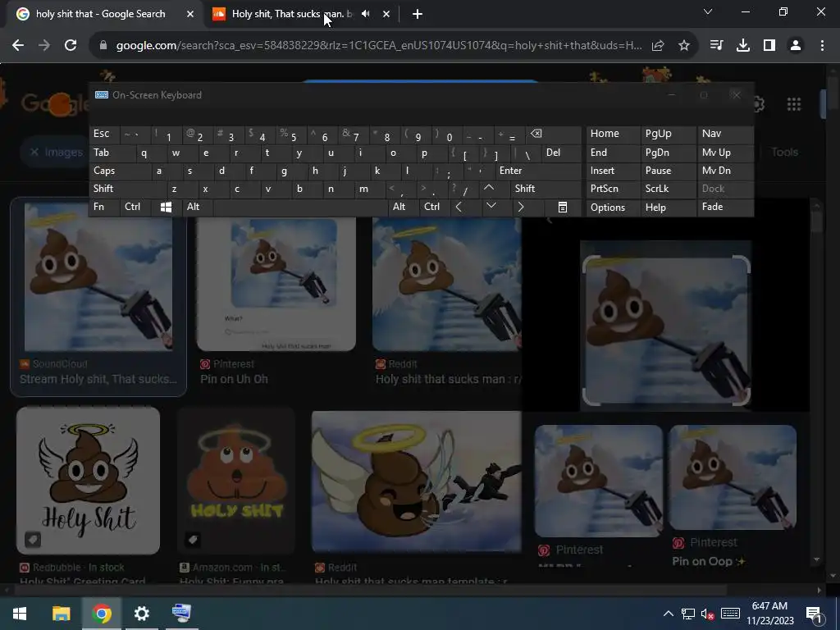Open the Amazon Holy Shit orange poop image
The image size is (840, 630).
236,480
